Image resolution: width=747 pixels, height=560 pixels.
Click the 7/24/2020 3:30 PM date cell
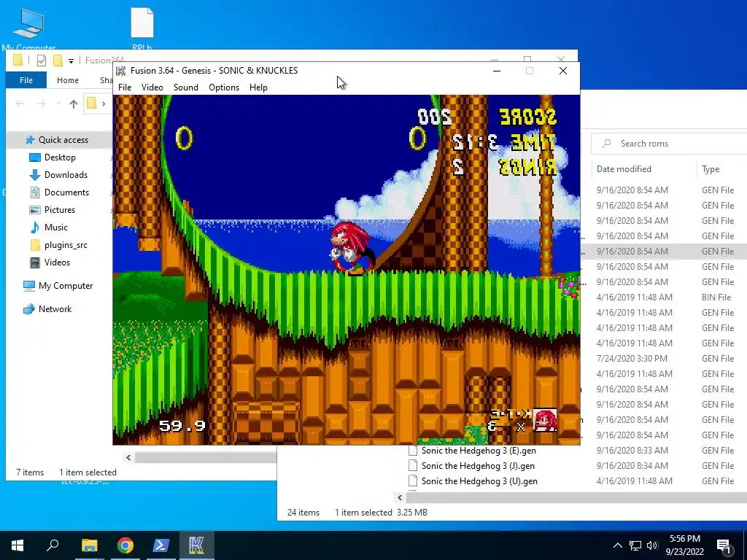[632, 359]
